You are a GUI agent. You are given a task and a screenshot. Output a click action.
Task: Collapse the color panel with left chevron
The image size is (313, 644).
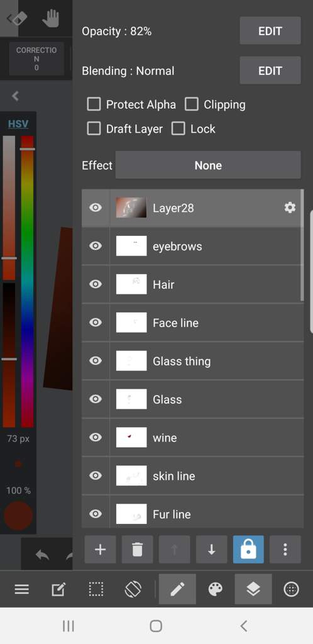pos(16,96)
